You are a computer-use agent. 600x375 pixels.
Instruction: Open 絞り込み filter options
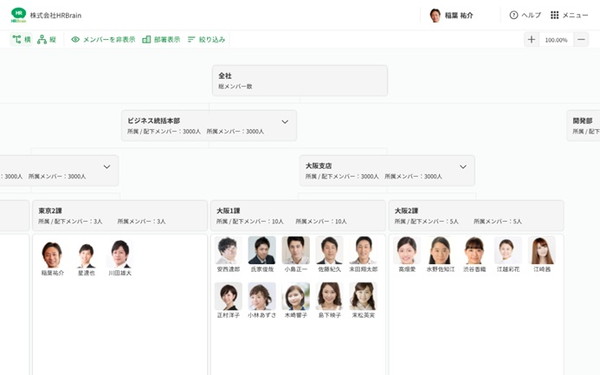pyautogui.click(x=206, y=39)
